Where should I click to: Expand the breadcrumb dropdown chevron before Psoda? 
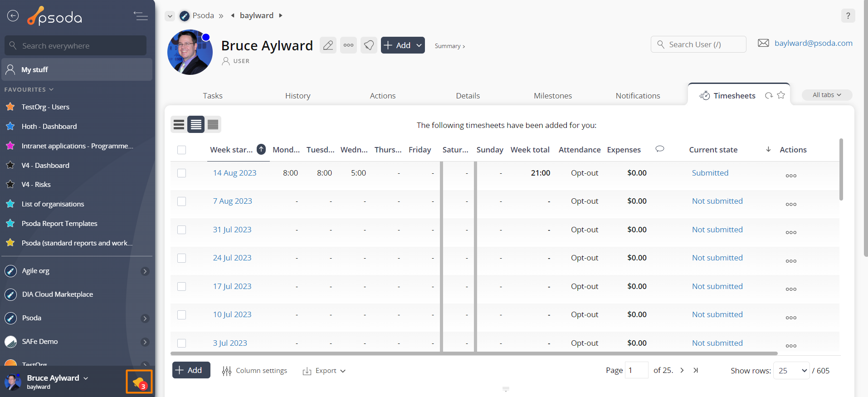click(x=170, y=16)
